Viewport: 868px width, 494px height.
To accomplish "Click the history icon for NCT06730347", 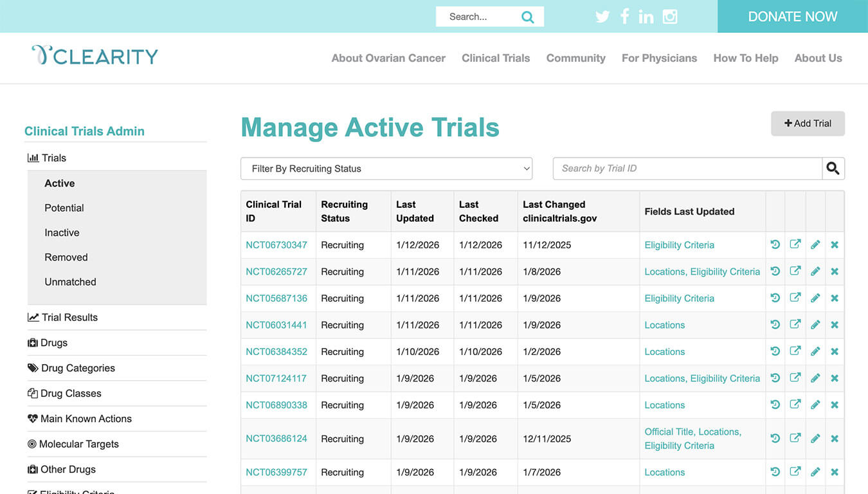I will [775, 244].
